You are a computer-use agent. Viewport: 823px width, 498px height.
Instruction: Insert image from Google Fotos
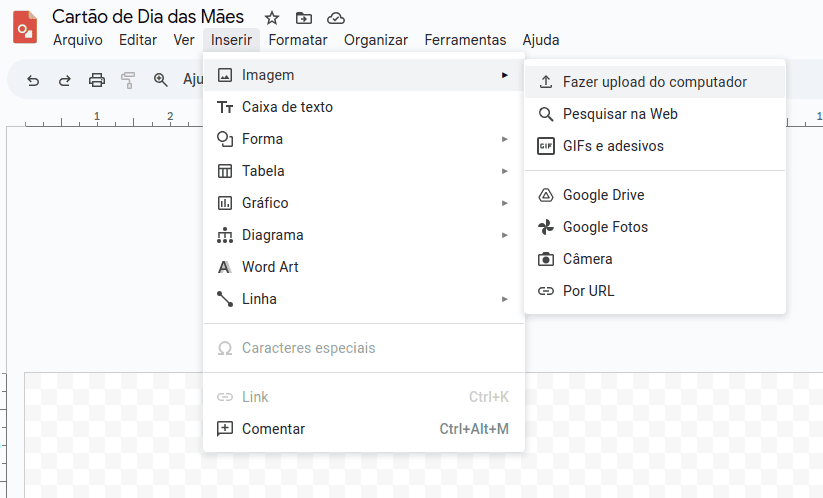[x=655, y=227]
